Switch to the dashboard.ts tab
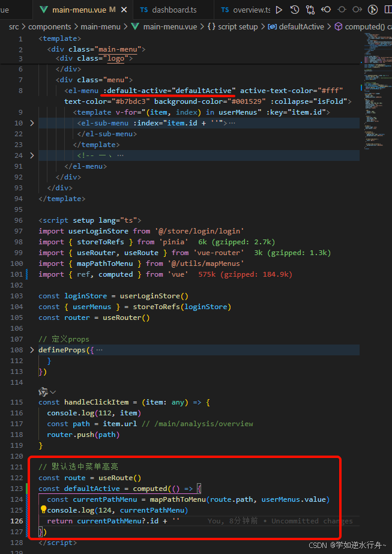 pyautogui.click(x=173, y=10)
